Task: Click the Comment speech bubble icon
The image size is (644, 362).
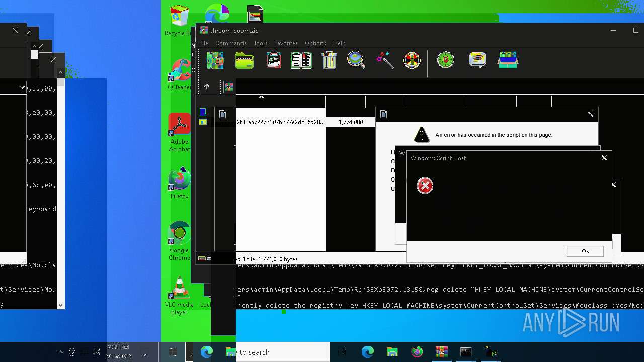Action: pos(477,60)
